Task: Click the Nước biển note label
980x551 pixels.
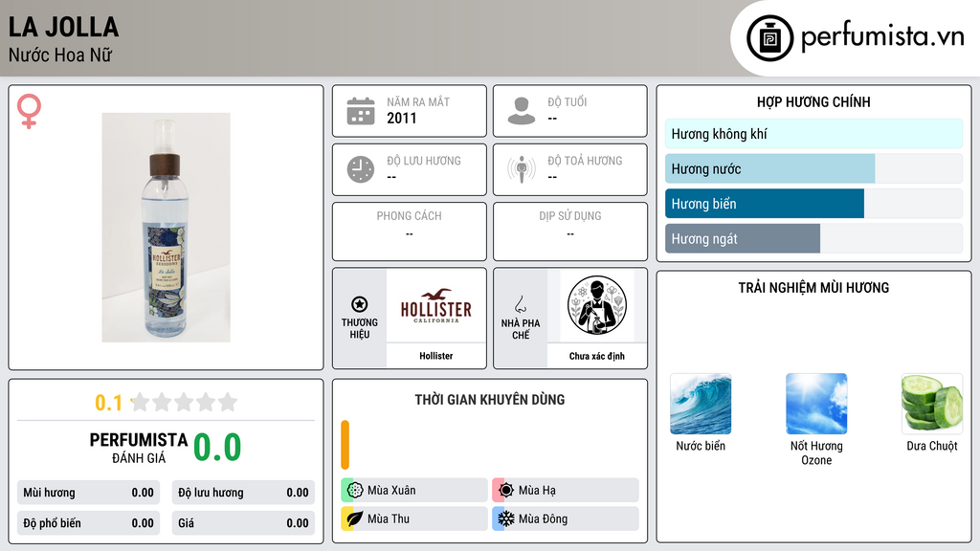Action: (701, 446)
